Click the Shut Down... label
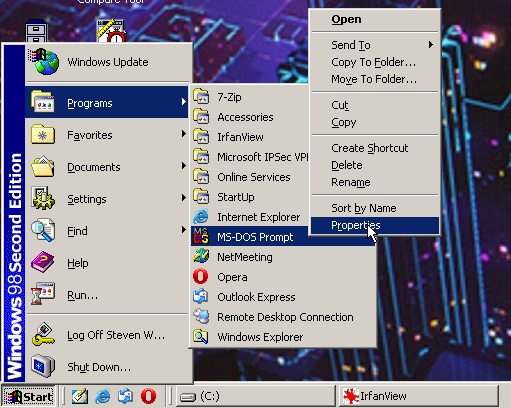The height and width of the screenshot is (408, 511). 99,367
